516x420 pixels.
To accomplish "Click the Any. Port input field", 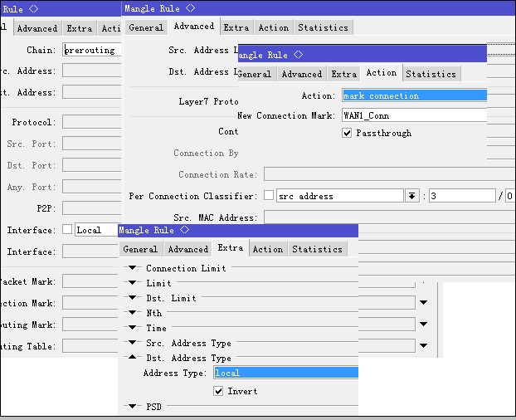I will tap(92, 187).
